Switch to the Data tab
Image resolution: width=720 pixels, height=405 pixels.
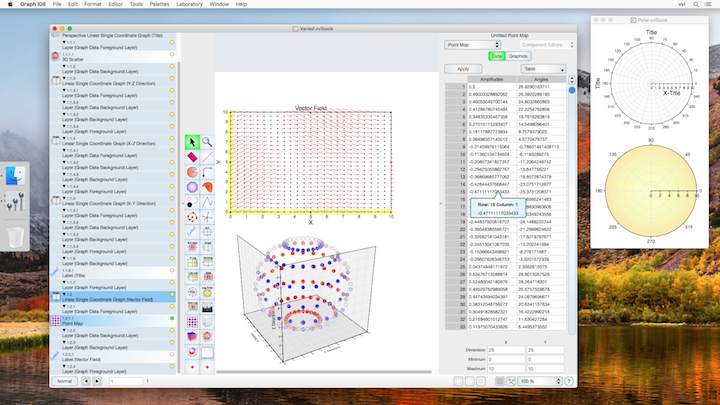point(496,56)
